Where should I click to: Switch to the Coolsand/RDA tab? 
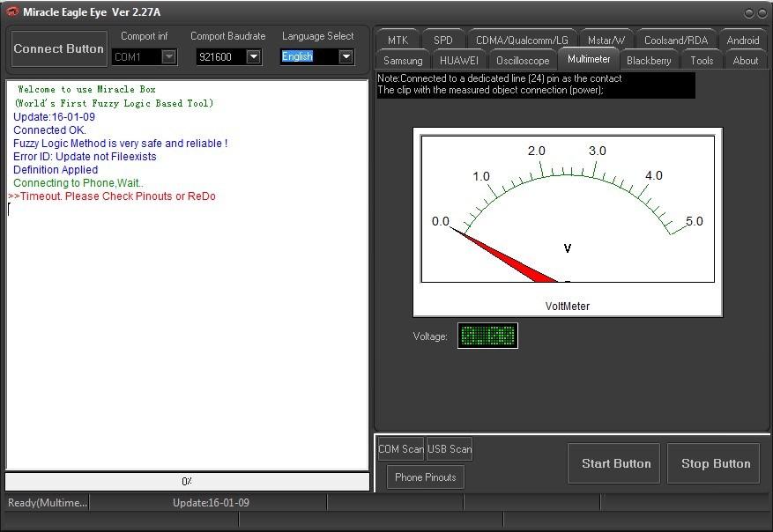pos(676,41)
